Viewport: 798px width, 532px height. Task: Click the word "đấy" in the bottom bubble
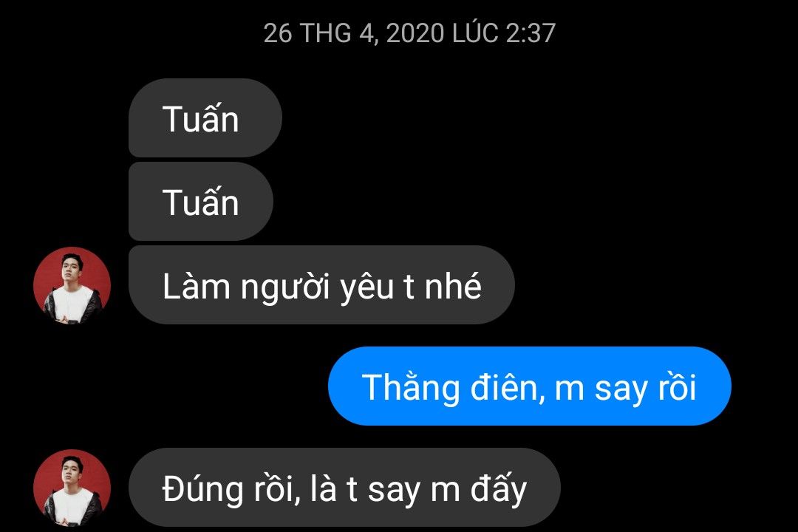point(499,488)
